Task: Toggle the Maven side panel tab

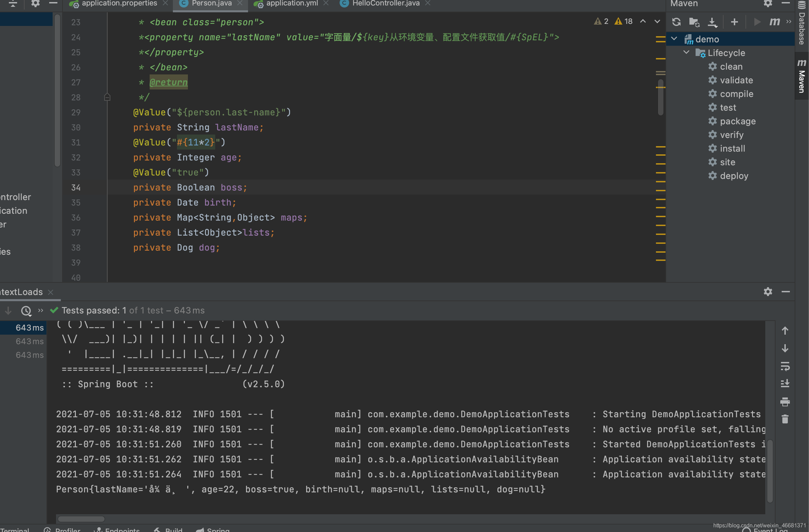Action: click(802, 76)
